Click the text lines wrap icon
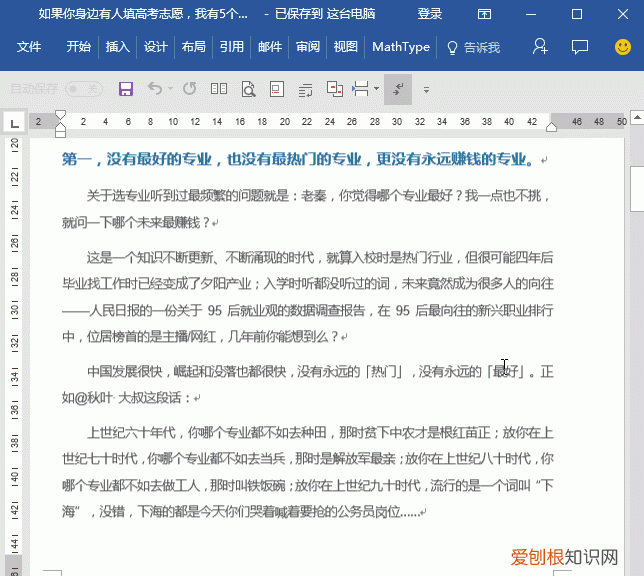 [x=305, y=90]
